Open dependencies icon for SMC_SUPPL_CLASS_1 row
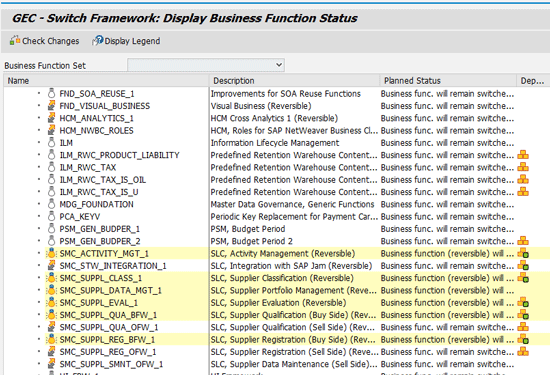 click(x=523, y=278)
